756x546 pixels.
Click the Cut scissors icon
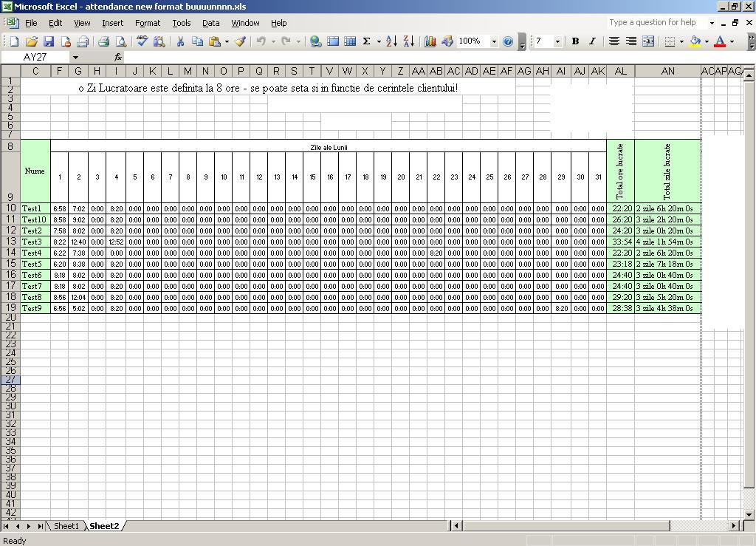(180, 41)
